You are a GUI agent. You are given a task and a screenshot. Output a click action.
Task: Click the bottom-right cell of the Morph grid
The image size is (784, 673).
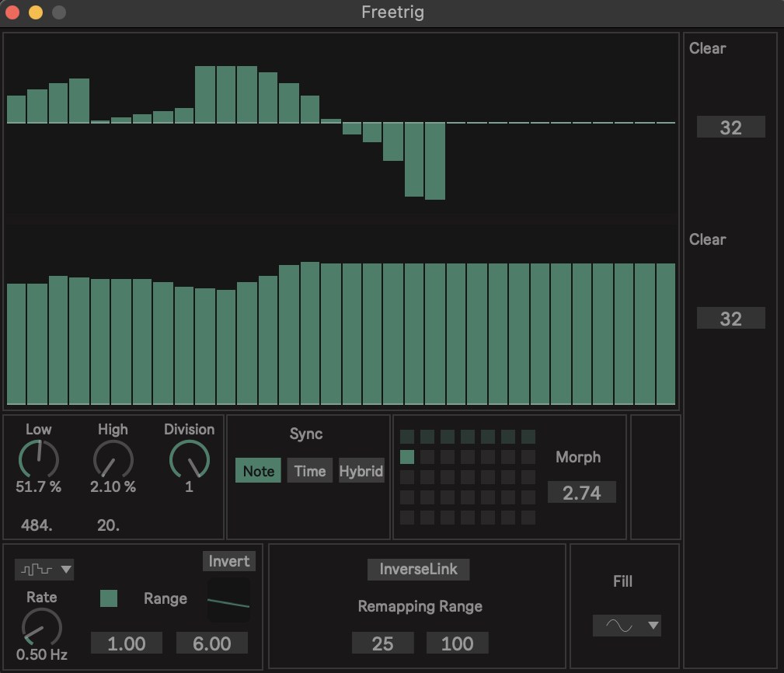pos(528,518)
